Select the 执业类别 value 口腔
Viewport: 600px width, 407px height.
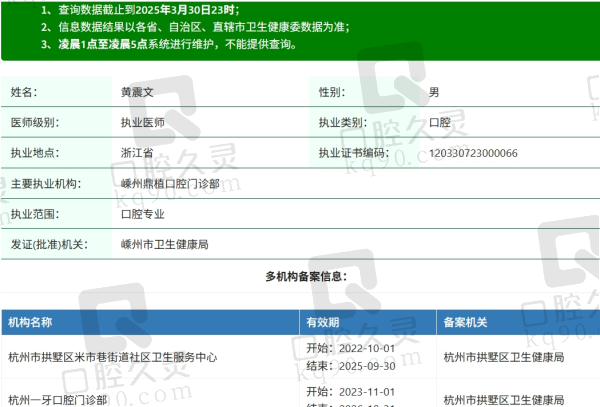(x=440, y=122)
